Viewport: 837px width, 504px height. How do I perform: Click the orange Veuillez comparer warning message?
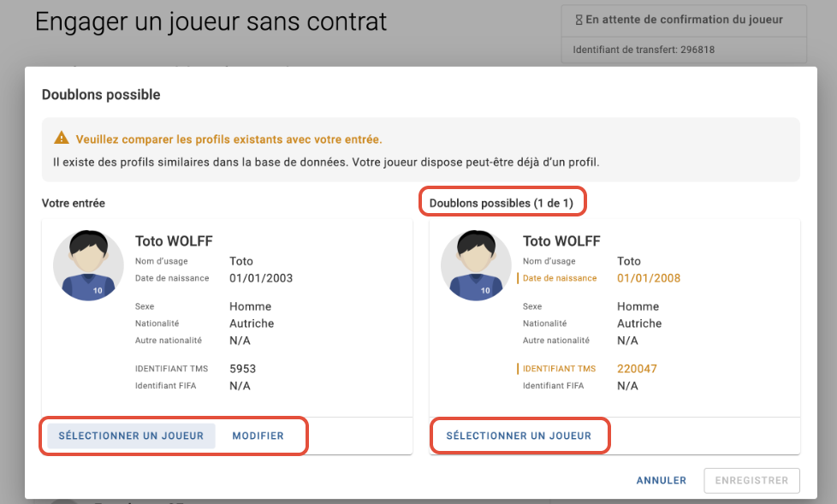pyautogui.click(x=229, y=139)
